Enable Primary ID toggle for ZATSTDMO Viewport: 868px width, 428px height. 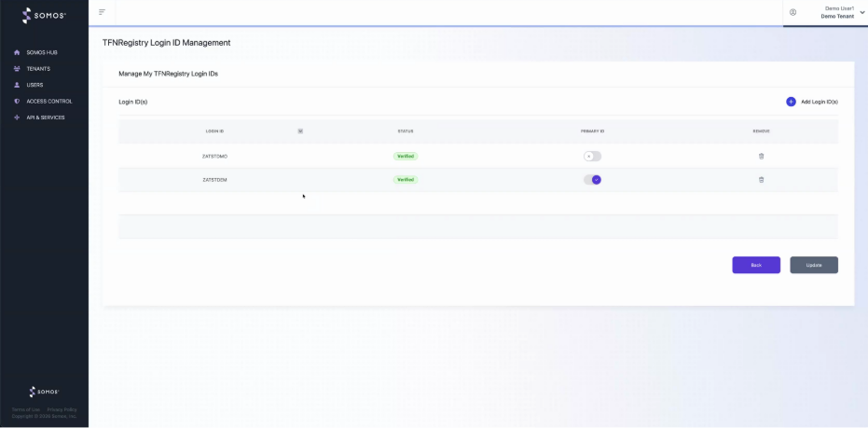pos(592,156)
